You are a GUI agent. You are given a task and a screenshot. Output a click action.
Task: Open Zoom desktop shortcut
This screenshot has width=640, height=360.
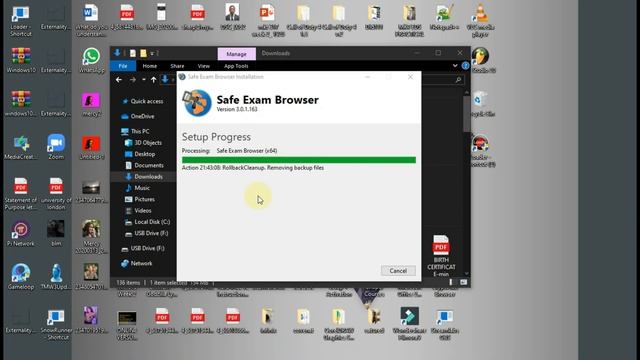(56, 147)
